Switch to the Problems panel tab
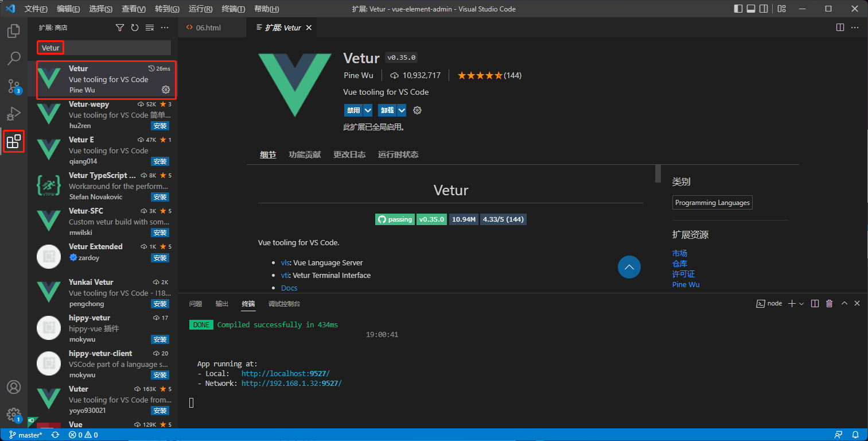Viewport: 868px width, 441px height. [x=196, y=303]
